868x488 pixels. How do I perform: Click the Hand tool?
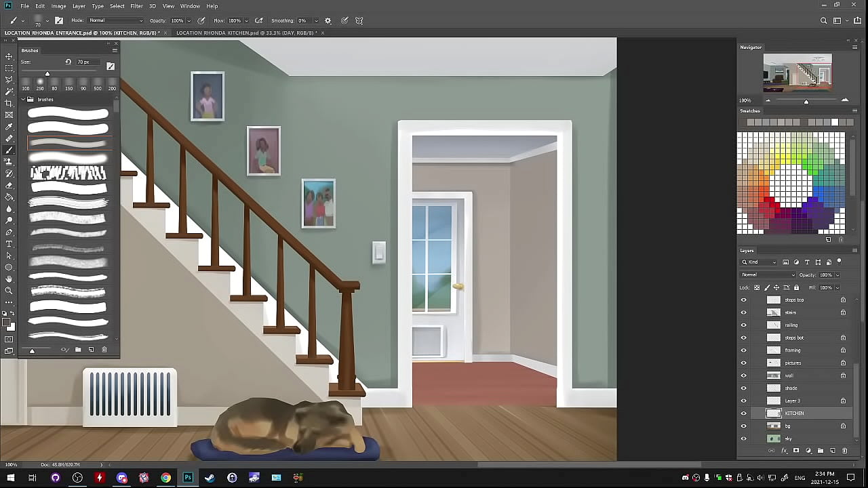tap(9, 279)
